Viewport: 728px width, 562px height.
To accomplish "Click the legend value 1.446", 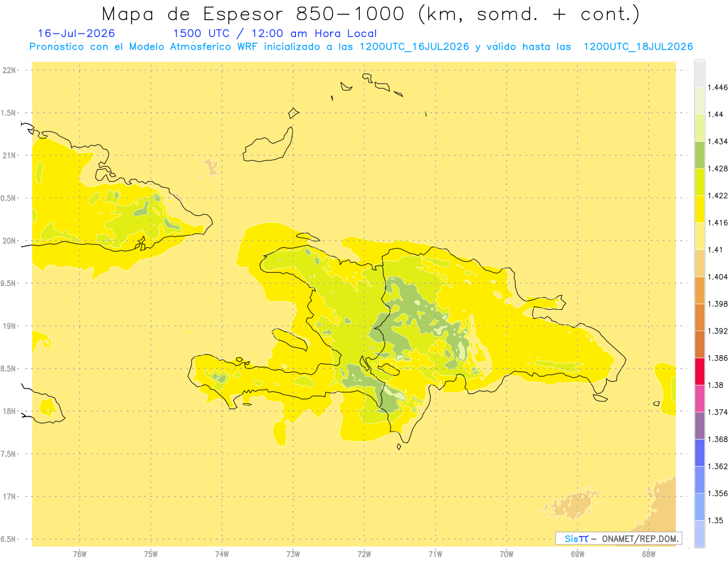I will click(x=718, y=87).
